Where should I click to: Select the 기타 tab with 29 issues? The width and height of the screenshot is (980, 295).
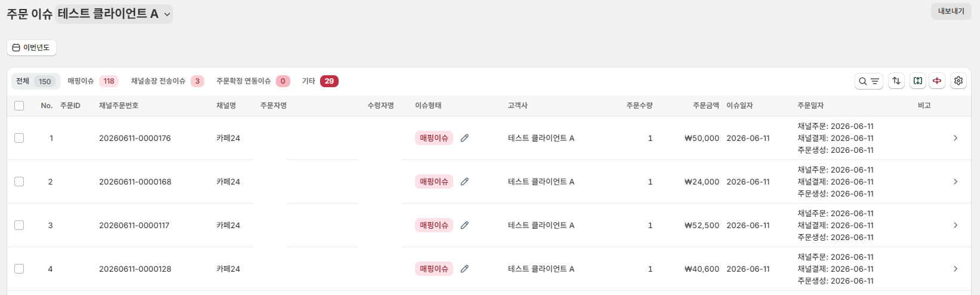click(320, 81)
